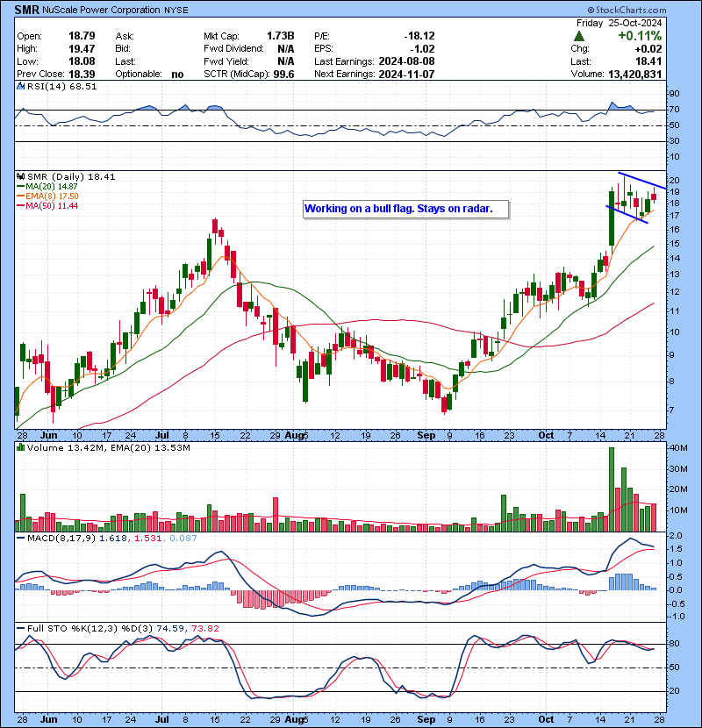The image size is (702, 728).
Task: Click the SMR ticker symbol in the header
Action: point(26,10)
